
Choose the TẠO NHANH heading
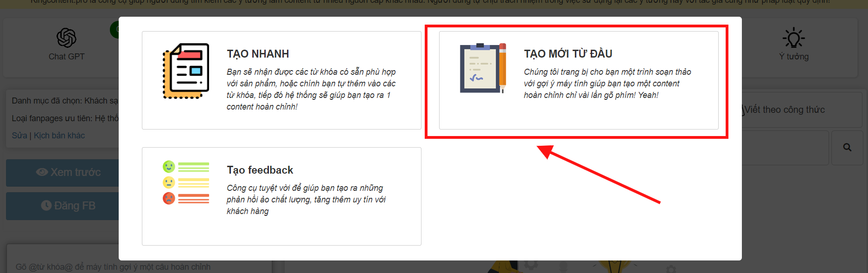(258, 54)
